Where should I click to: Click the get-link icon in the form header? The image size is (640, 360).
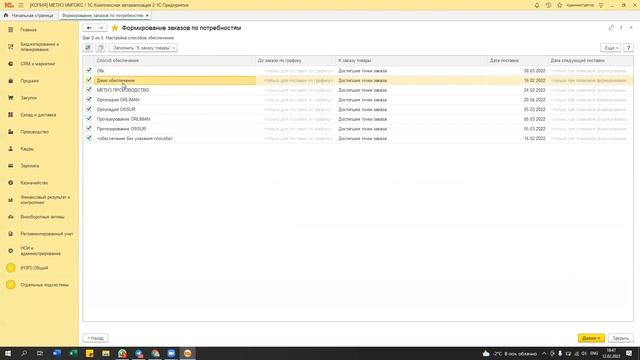click(x=611, y=28)
